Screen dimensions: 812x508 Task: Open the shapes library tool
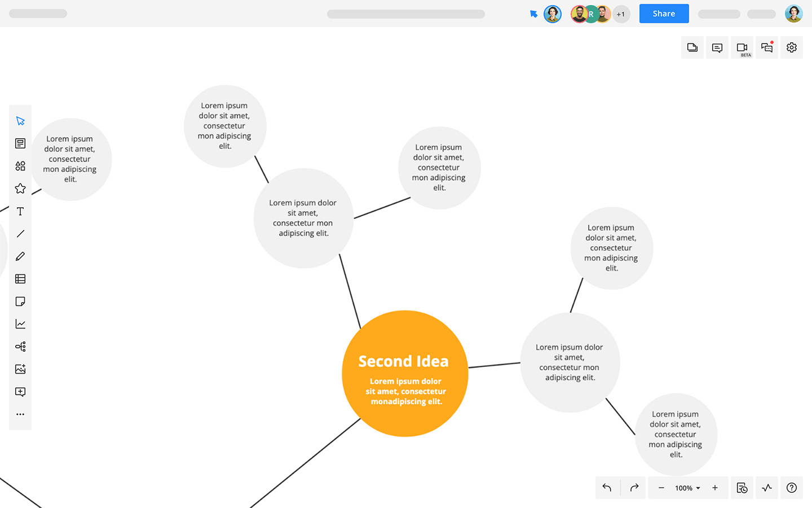tap(20, 166)
